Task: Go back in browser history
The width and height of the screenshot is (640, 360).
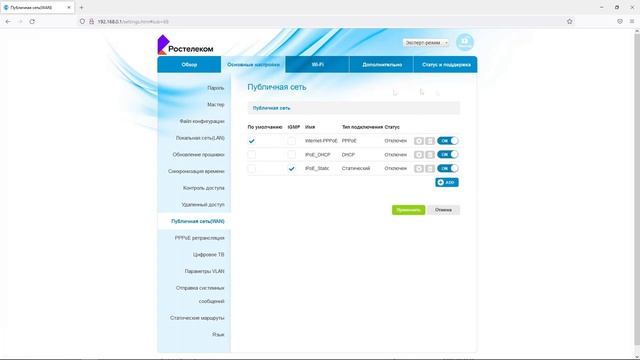Action: click(x=8, y=21)
